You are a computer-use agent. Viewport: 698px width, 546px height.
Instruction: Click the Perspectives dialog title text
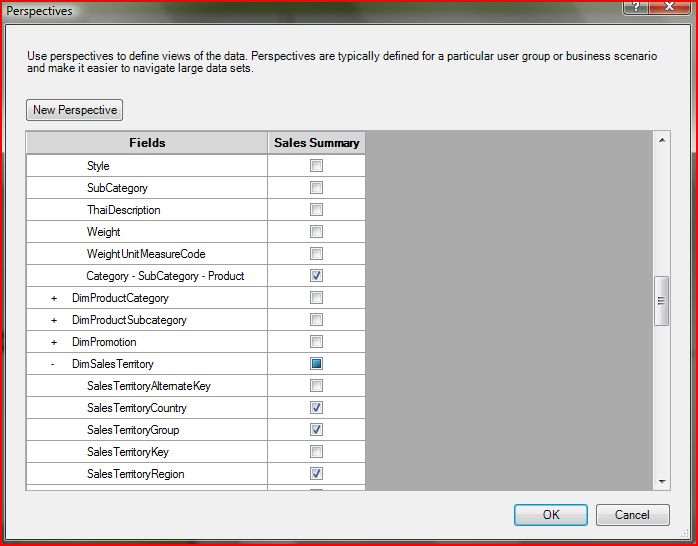tap(39, 11)
